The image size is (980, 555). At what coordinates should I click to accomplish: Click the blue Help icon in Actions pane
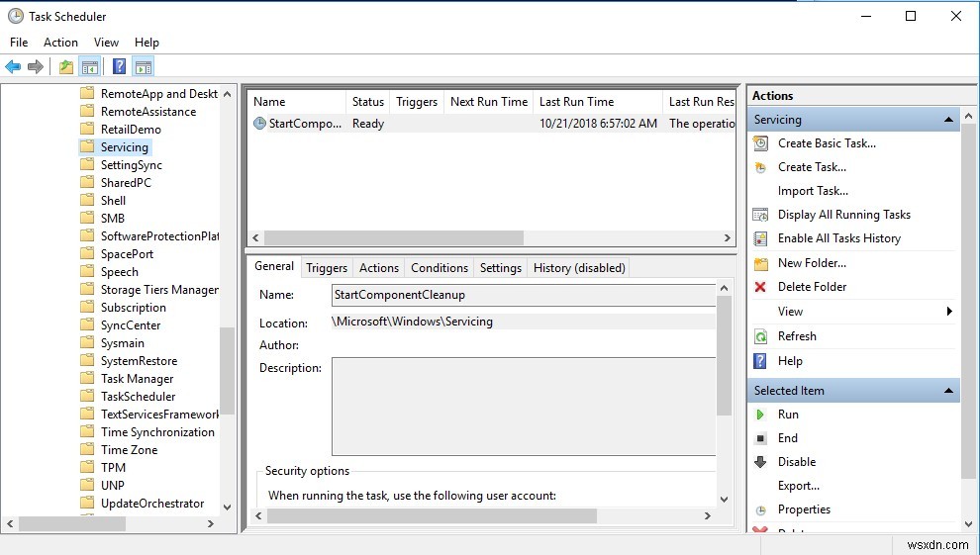[x=760, y=361]
